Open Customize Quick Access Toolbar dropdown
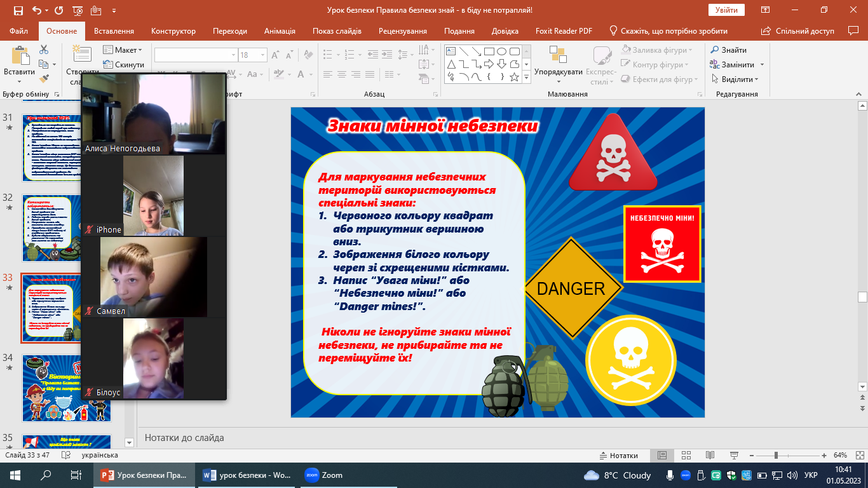Image resolution: width=868 pixels, height=488 pixels. (114, 11)
